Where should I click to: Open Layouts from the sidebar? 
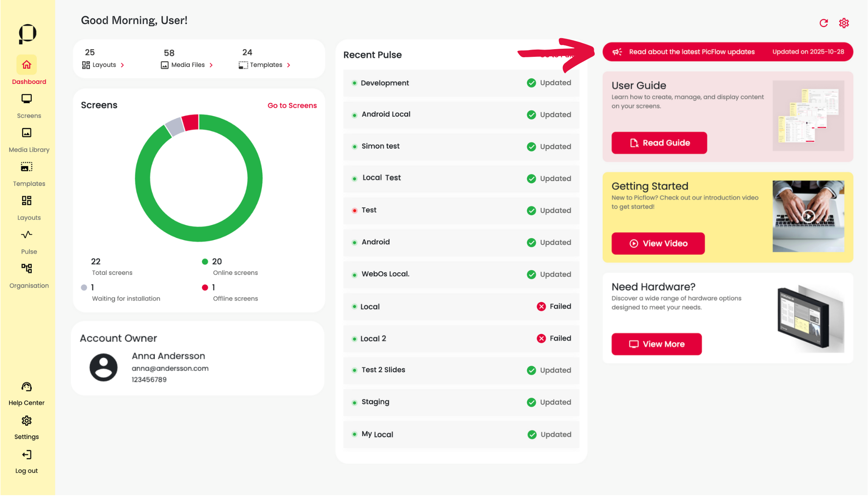pyautogui.click(x=27, y=201)
